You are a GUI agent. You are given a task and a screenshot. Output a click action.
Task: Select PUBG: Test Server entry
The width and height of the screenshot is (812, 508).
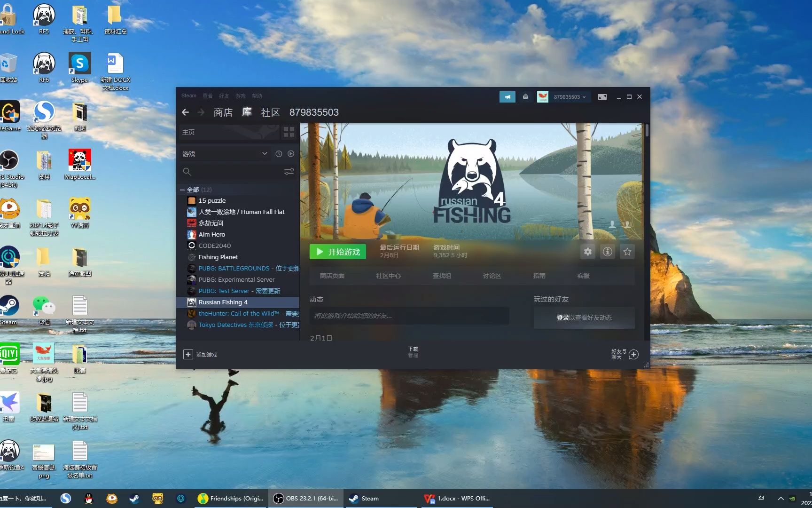click(x=238, y=291)
